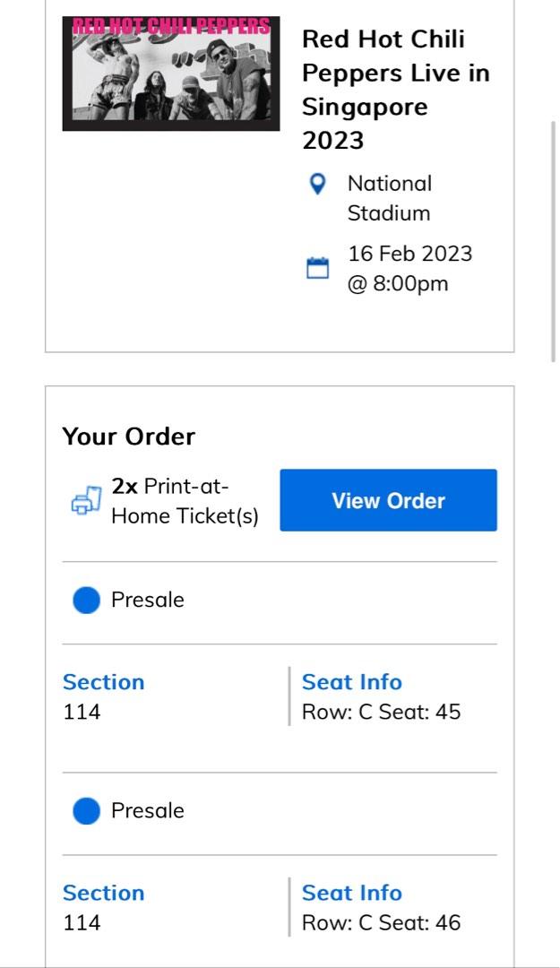Click the Seat Info header for Row C Seat 46

pos(353,893)
